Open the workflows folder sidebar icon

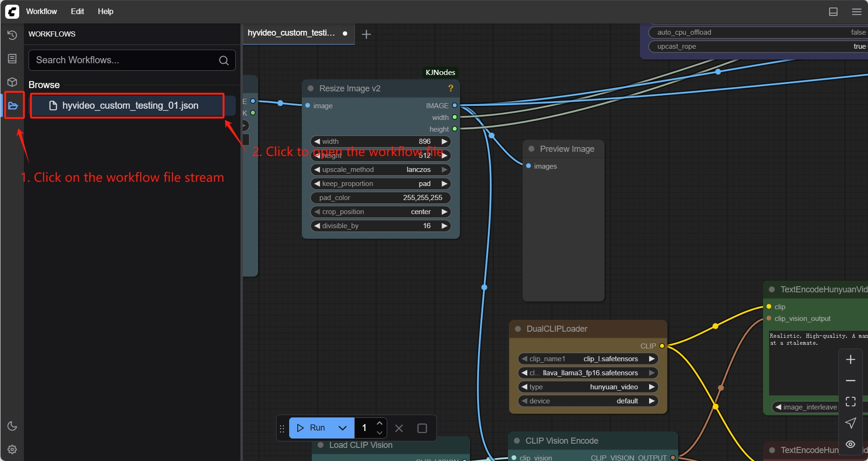click(13, 106)
